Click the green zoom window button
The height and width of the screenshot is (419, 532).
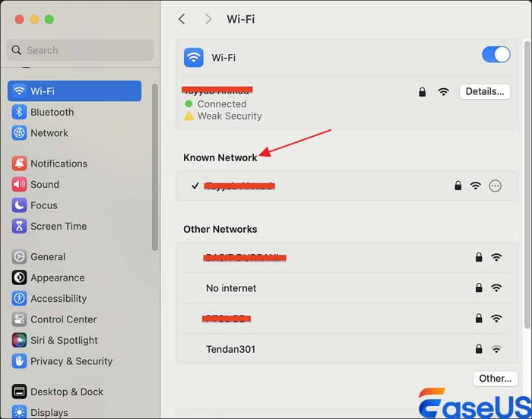tap(49, 19)
